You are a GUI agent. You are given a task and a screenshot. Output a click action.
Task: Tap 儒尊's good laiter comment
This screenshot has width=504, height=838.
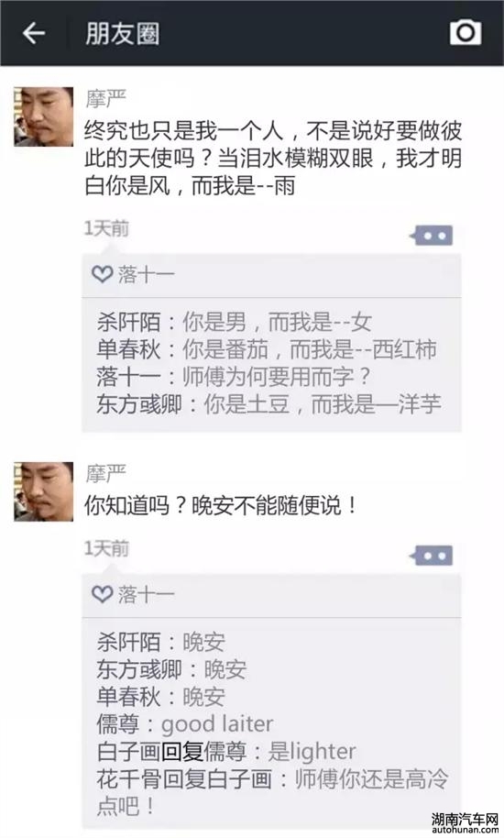pos(185,724)
